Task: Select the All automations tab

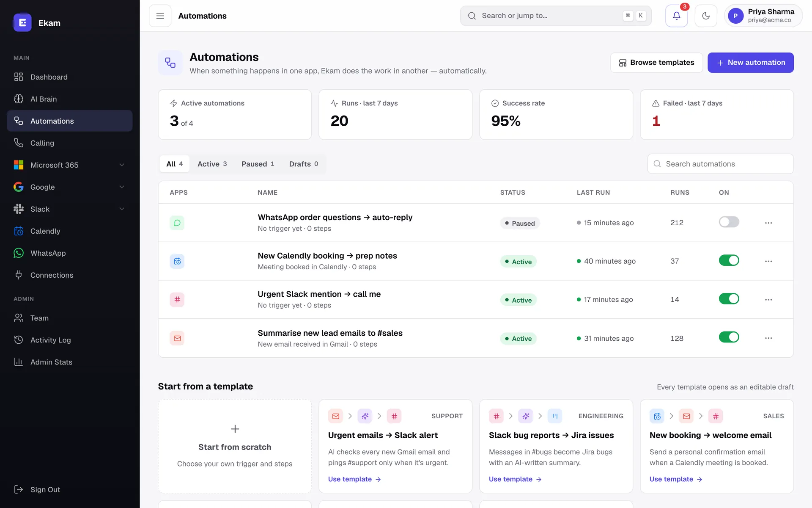Action: point(175,164)
